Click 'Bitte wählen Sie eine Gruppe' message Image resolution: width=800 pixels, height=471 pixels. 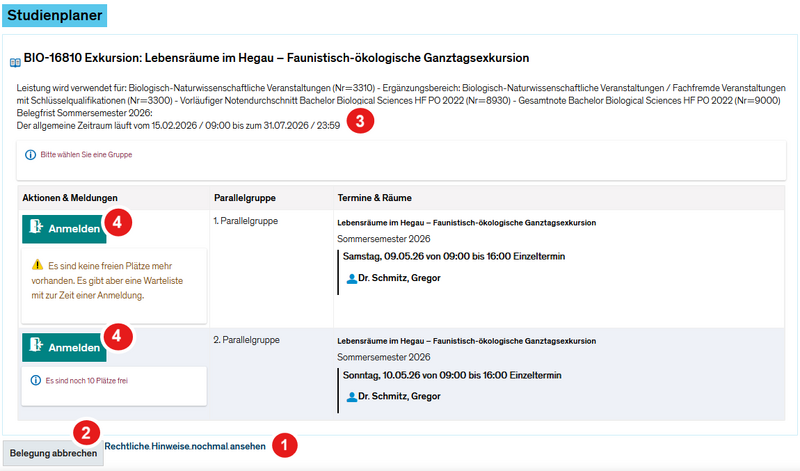86,155
